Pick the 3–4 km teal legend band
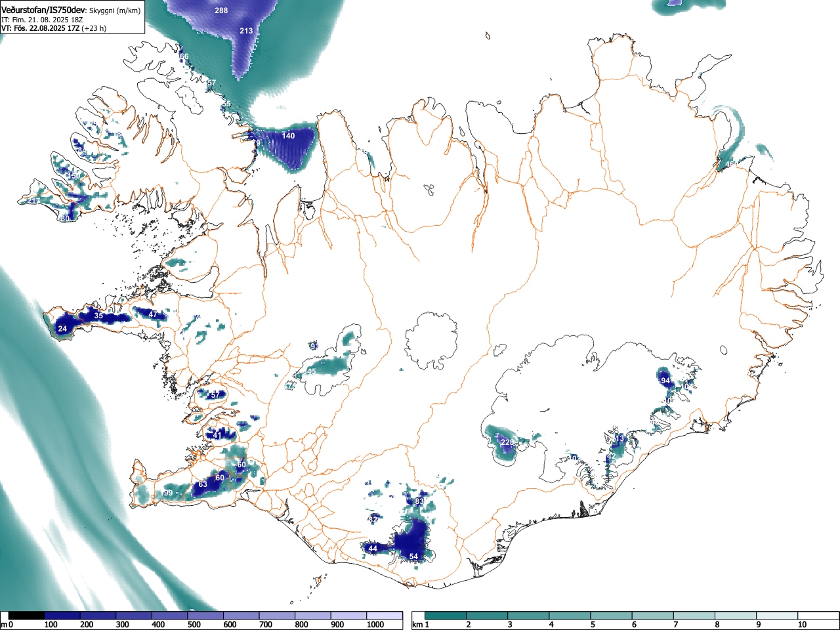The image size is (840, 630). (x=529, y=616)
